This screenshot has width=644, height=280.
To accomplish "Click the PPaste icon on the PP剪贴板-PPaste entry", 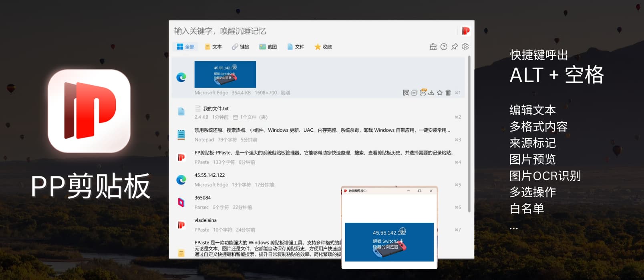I will click(x=181, y=158).
